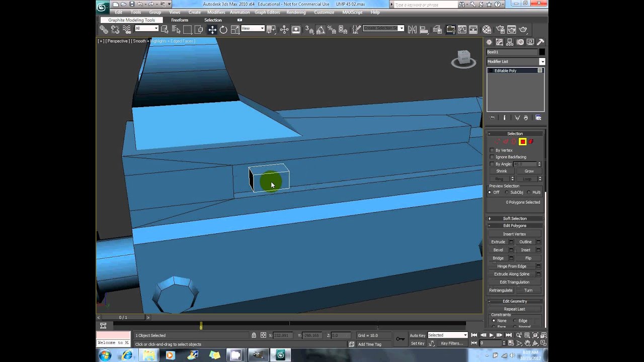Open the Utilities hammer panel icon

[x=540, y=42]
